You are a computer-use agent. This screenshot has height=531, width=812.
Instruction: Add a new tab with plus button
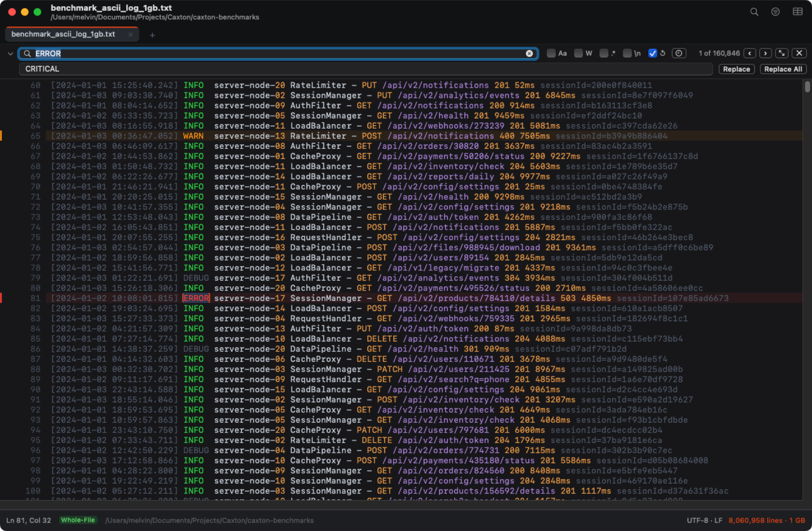point(152,35)
